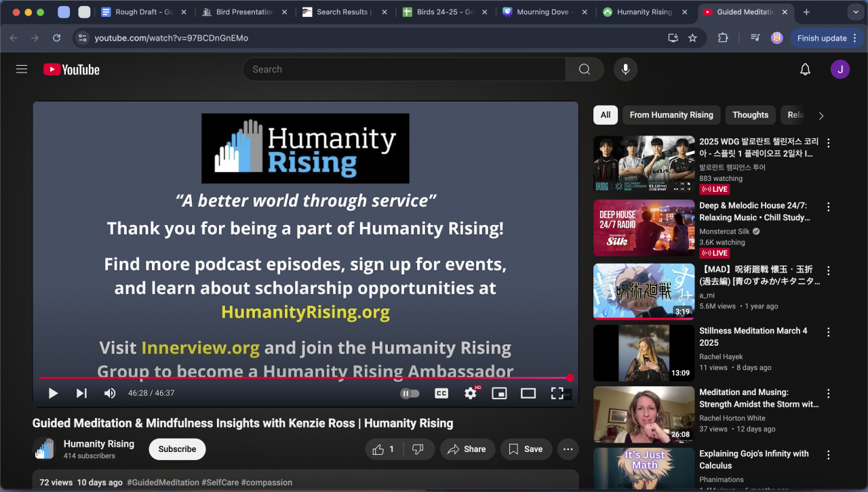
Task: View site information in the address bar
Action: click(x=82, y=38)
